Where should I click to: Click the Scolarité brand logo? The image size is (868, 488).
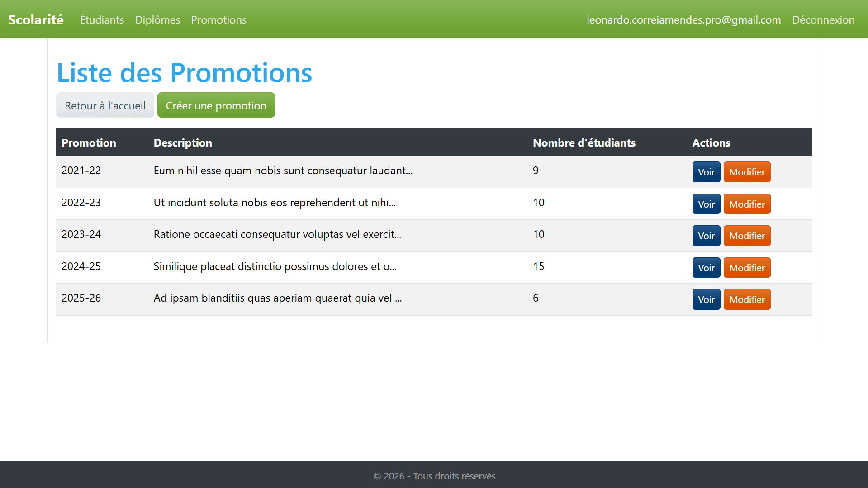[x=36, y=19]
